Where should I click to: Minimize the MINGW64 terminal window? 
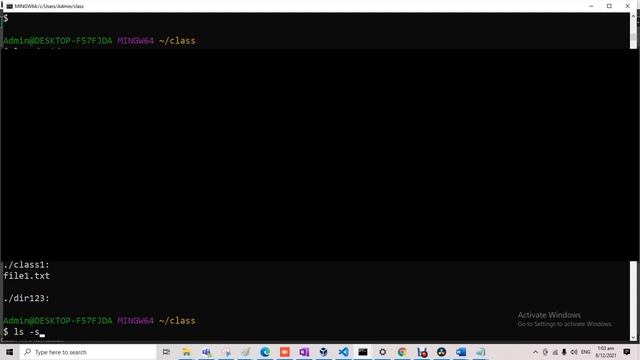[x=591, y=6]
